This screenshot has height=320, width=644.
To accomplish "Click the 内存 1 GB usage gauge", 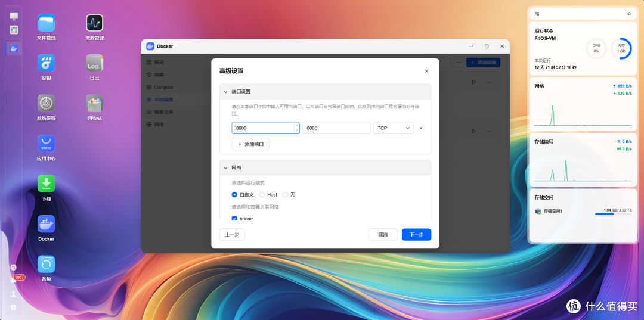I will [621, 48].
